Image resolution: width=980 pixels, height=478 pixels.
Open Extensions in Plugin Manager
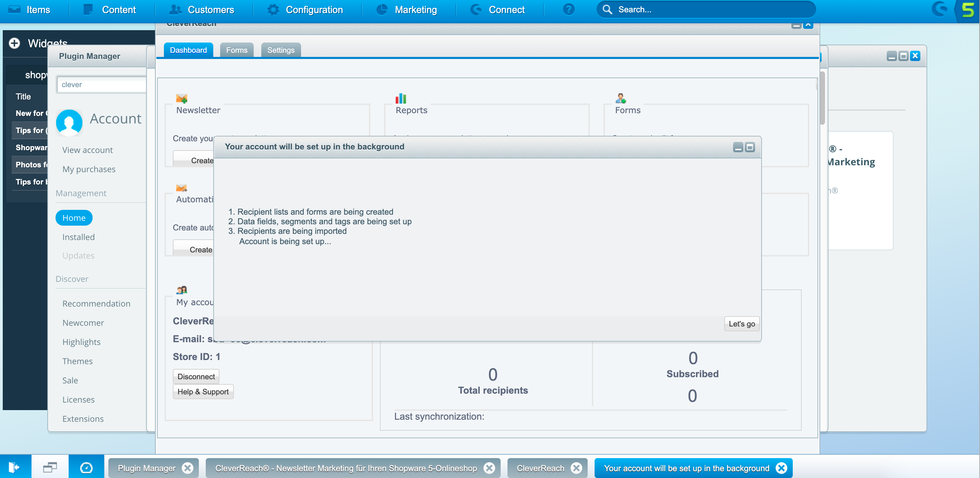[83, 419]
